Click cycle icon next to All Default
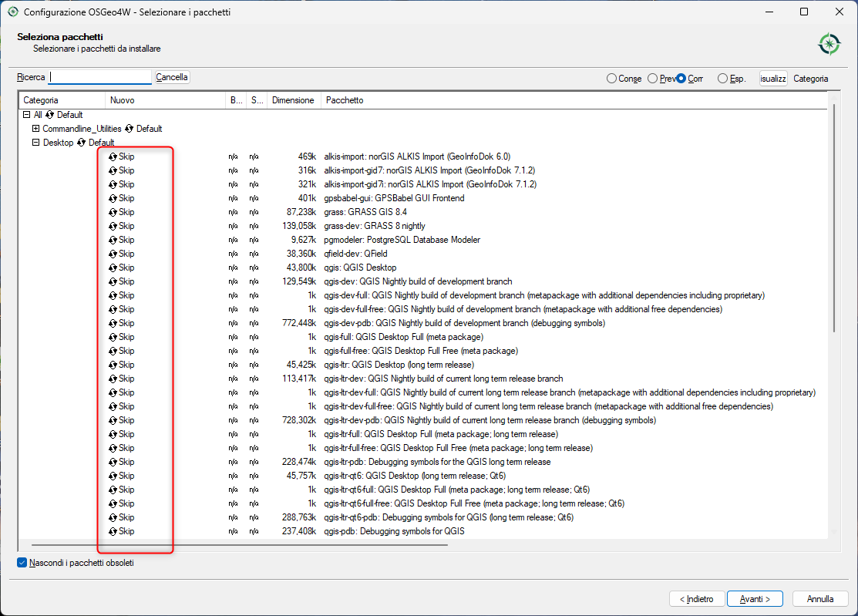858x616 pixels. tap(50, 115)
